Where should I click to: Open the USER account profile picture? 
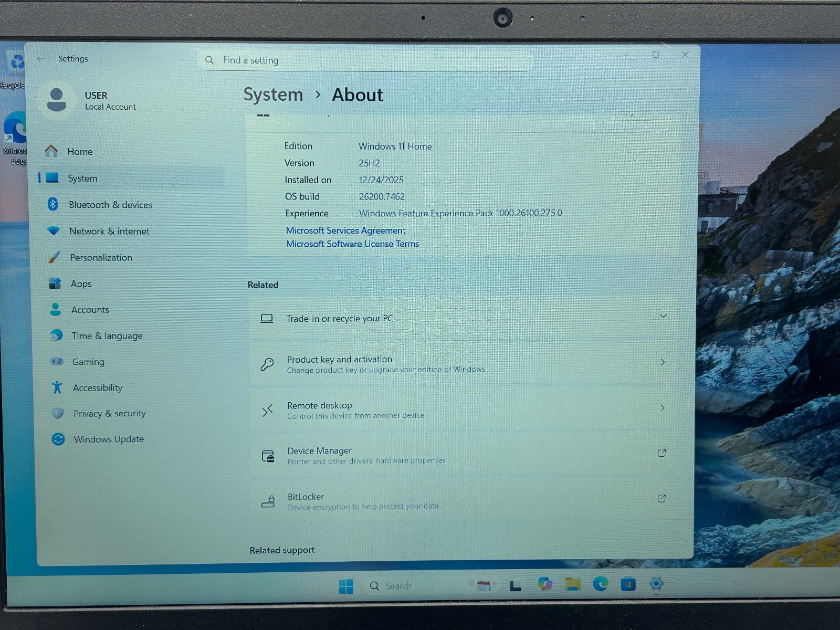pyautogui.click(x=57, y=99)
